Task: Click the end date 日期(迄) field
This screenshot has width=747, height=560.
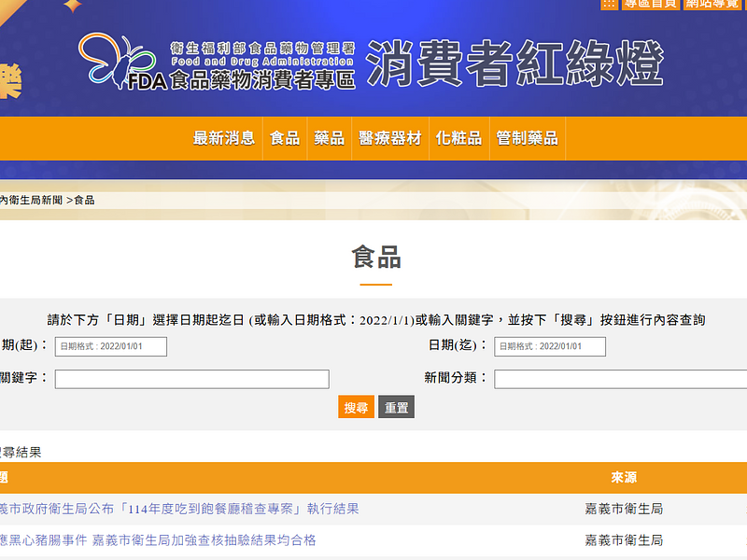Action: [550, 346]
